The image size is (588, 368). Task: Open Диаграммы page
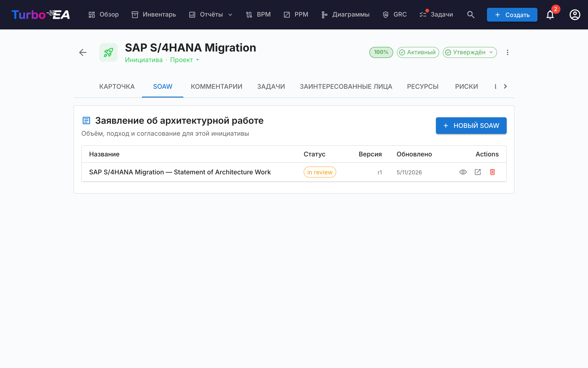click(x=345, y=14)
